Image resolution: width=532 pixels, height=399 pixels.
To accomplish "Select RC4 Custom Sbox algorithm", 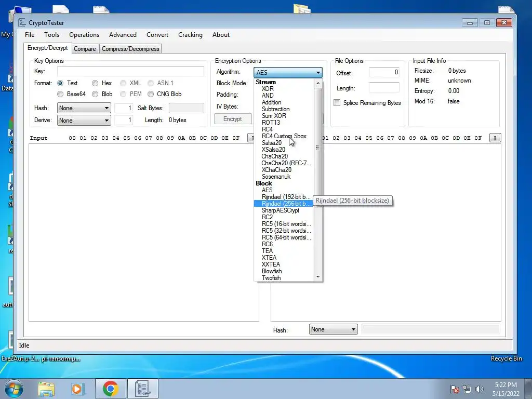I will tap(284, 136).
